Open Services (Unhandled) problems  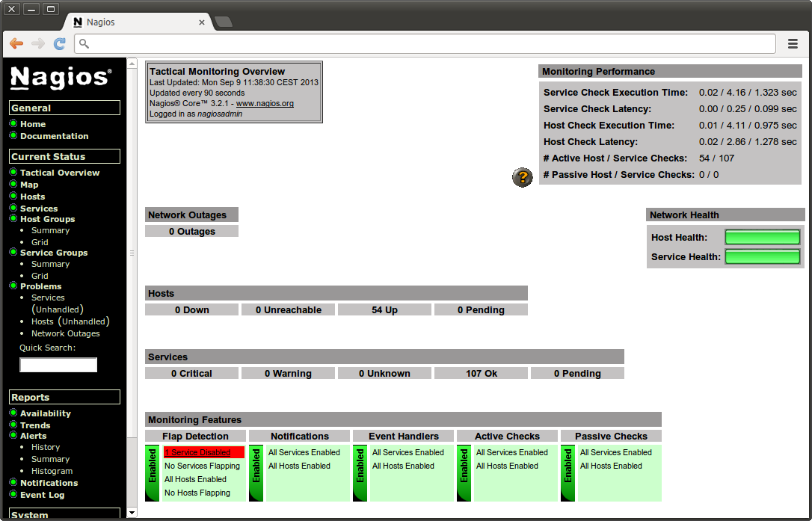coord(57,303)
